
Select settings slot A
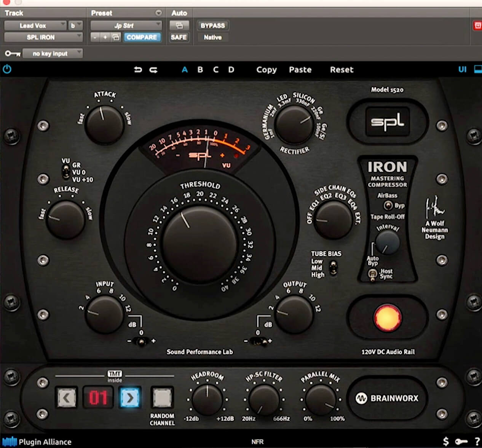(x=185, y=70)
